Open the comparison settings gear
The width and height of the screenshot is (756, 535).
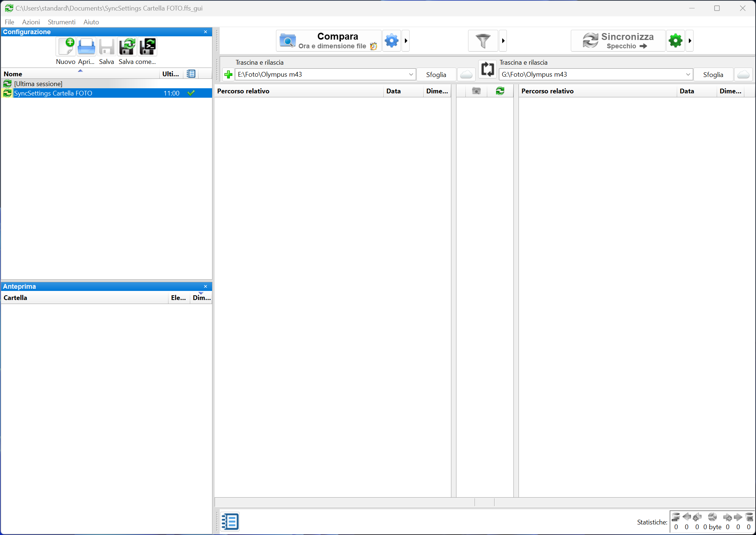[391, 40]
